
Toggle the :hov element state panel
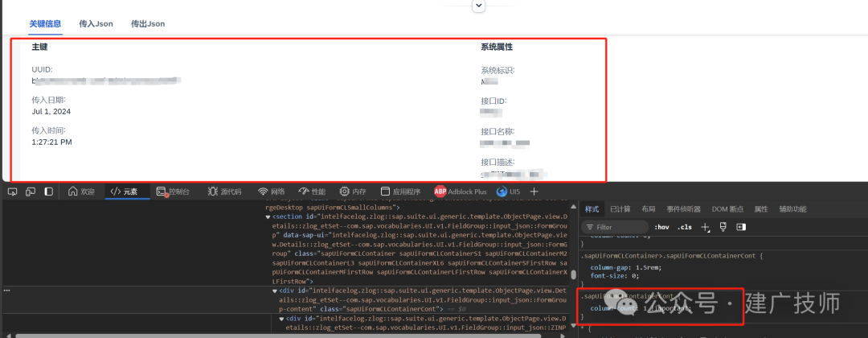(661, 227)
